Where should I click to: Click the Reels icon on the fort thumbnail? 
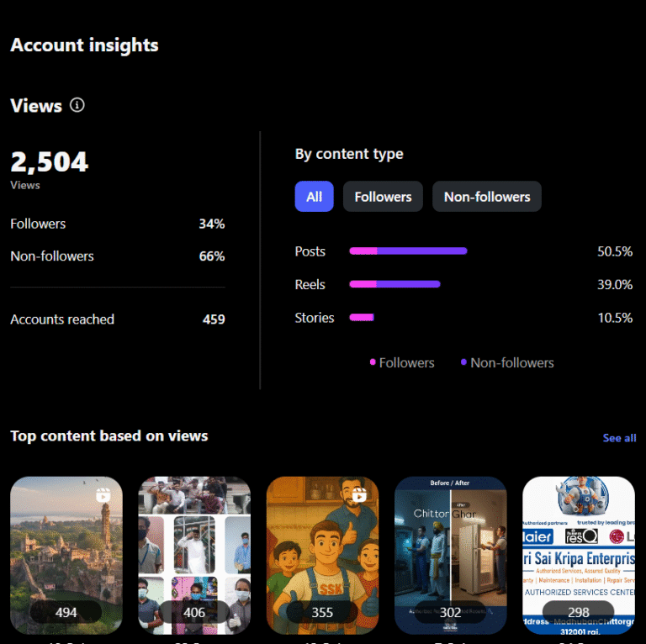(104, 495)
